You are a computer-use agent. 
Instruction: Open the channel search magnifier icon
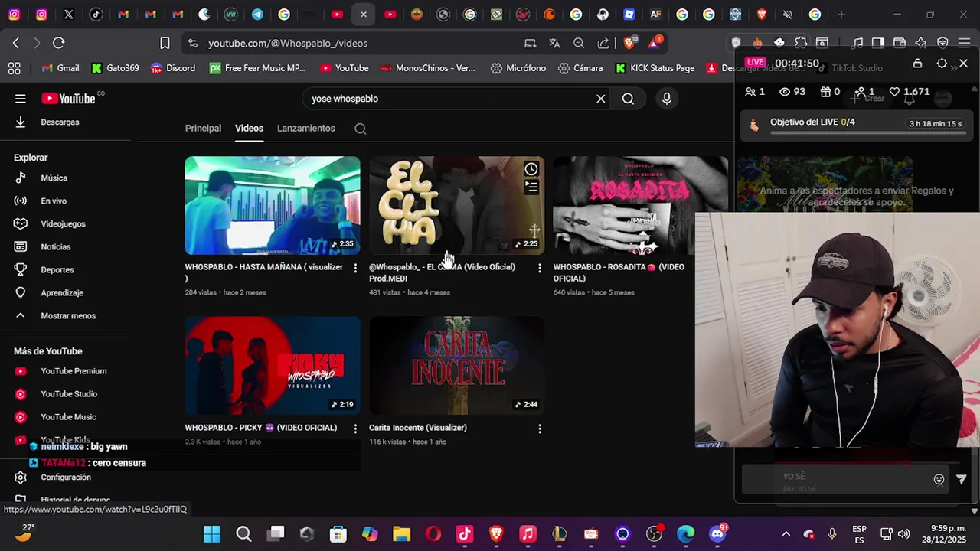361,129
